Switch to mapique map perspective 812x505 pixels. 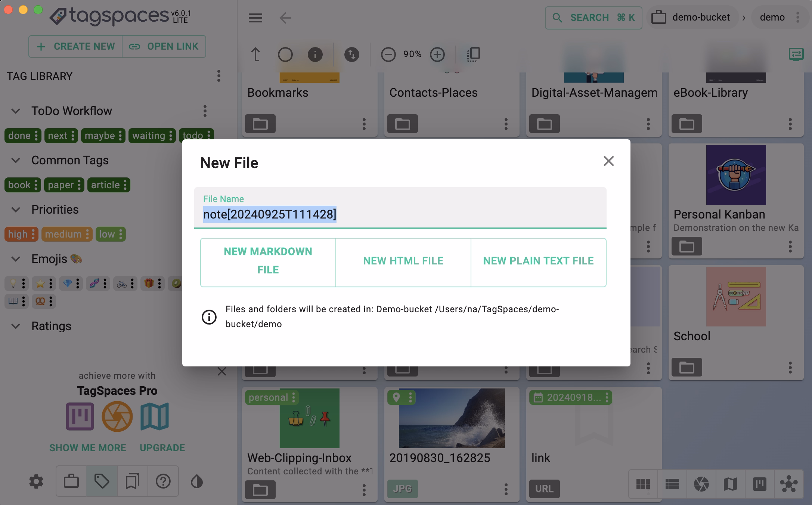[x=730, y=484]
